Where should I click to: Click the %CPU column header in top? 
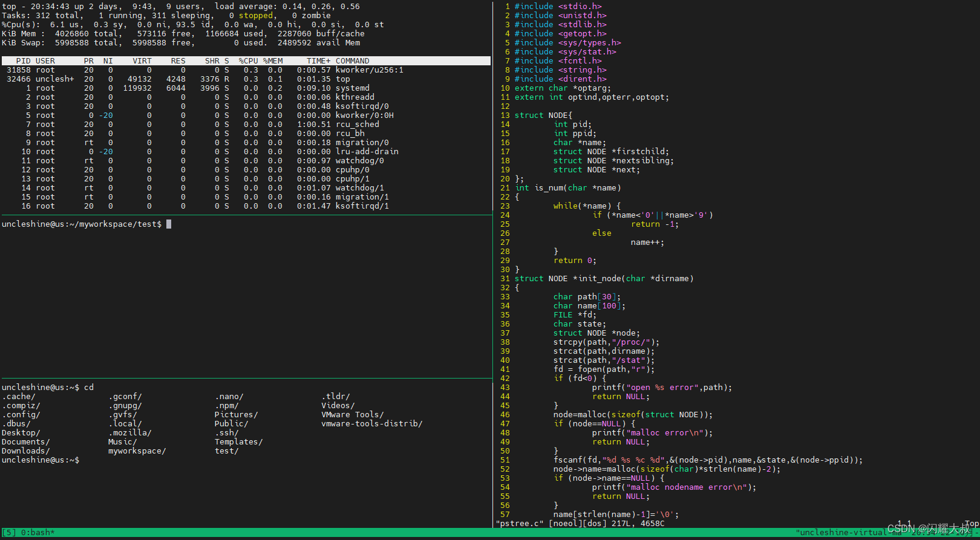tap(248, 61)
